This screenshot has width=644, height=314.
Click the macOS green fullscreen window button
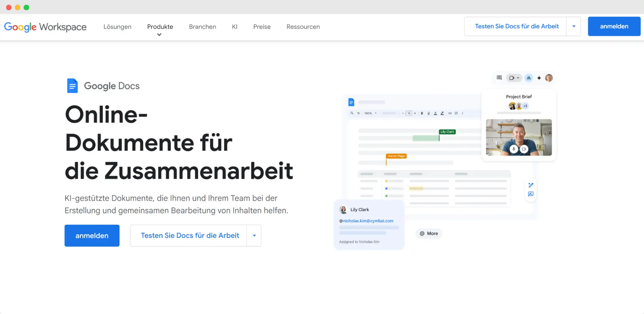[x=26, y=7]
